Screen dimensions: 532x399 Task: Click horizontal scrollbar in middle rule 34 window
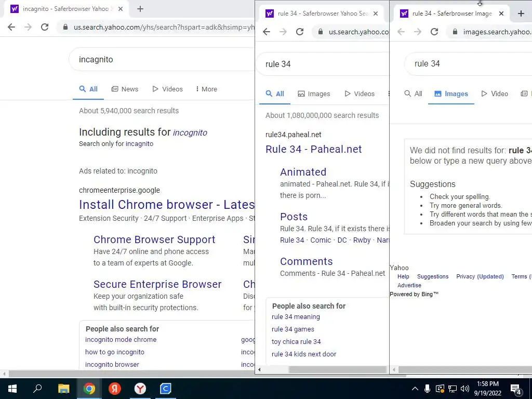coord(337,369)
